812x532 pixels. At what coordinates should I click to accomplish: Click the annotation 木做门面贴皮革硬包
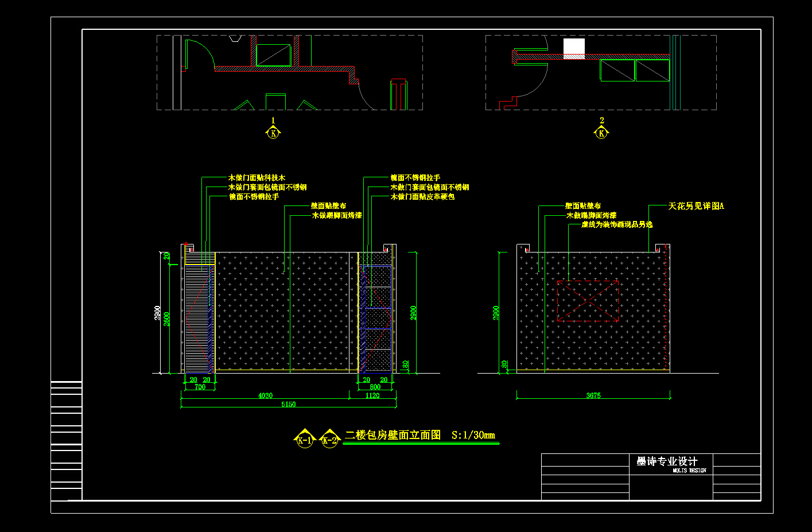pyautogui.click(x=423, y=196)
